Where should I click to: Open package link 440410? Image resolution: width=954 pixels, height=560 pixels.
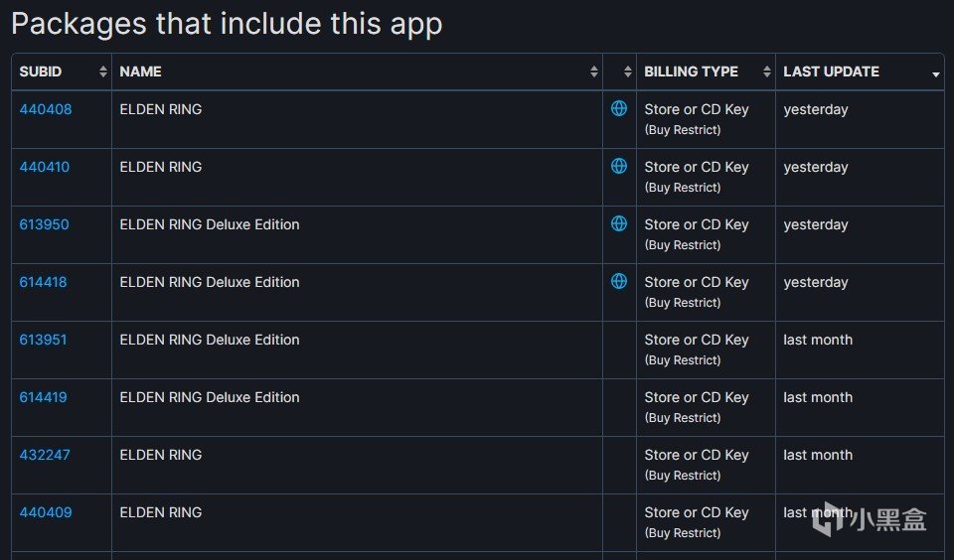coord(45,167)
